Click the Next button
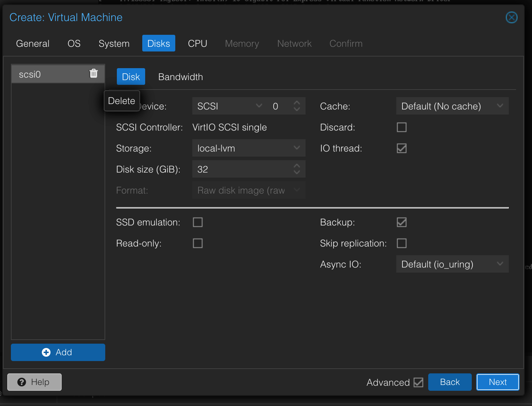This screenshot has width=532, height=406. (x=498, y=382)
